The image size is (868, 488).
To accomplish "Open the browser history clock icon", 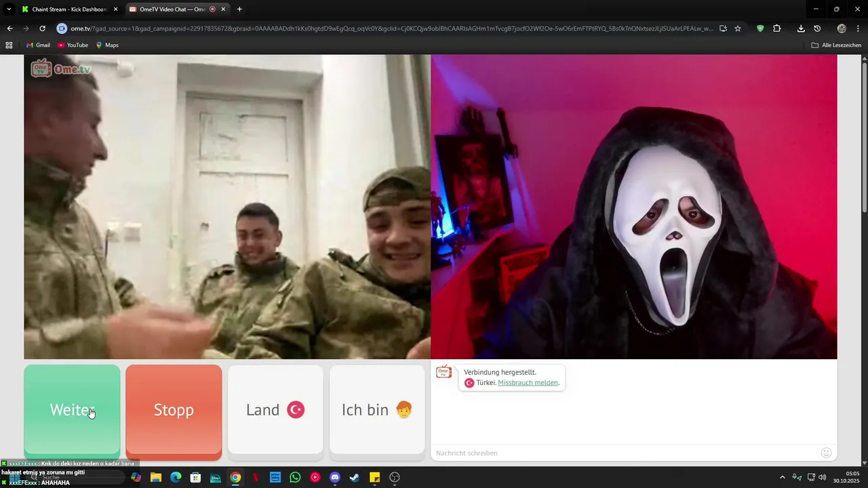I will [x=817, y=28].
